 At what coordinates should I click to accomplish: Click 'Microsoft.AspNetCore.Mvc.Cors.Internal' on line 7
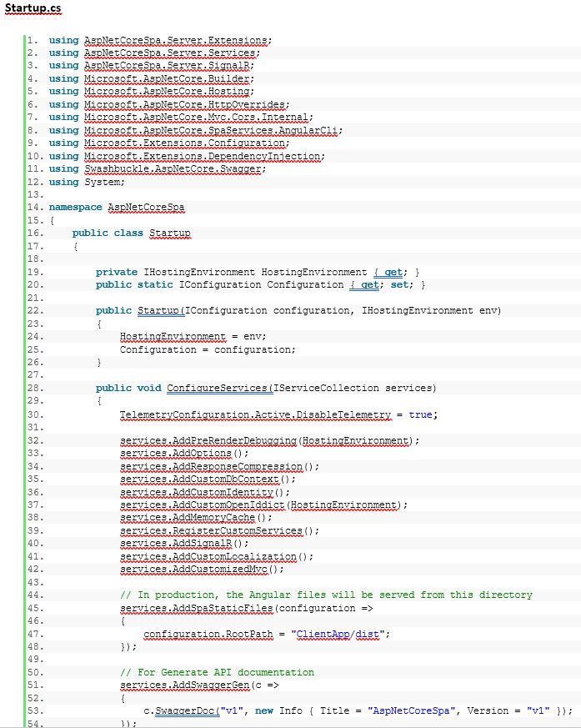pos(196,118)
